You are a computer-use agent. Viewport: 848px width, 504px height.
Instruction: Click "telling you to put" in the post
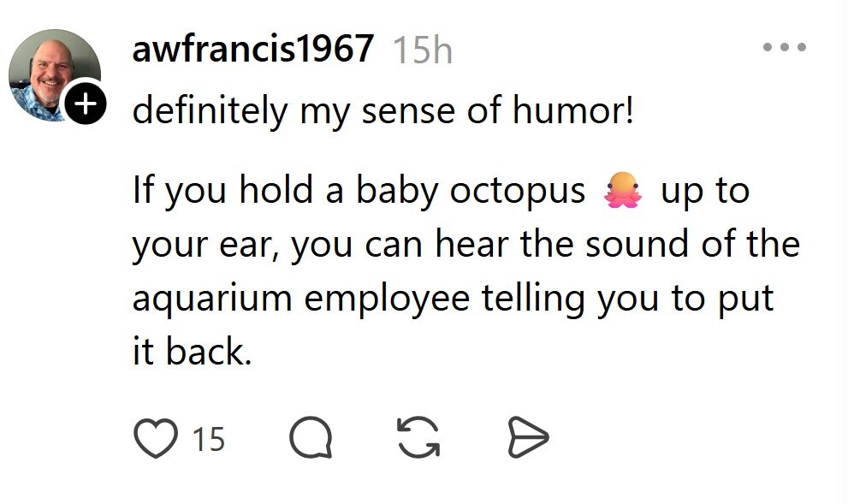628,299
